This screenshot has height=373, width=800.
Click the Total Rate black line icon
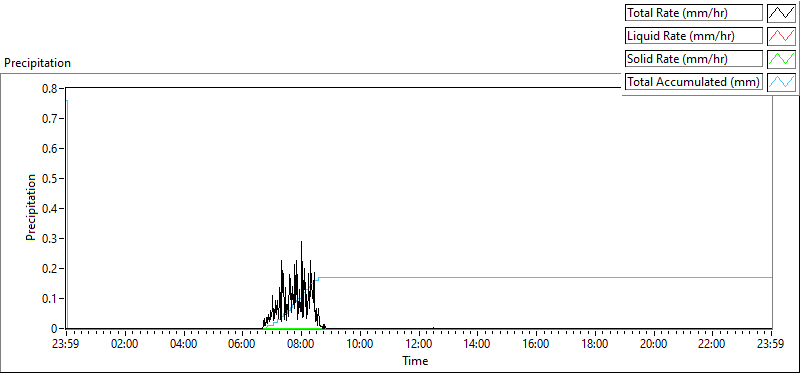(x=782, y=13)
